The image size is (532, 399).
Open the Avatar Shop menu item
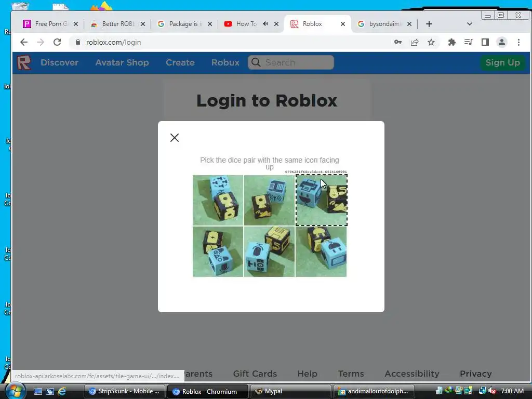[x=122, y=62]
